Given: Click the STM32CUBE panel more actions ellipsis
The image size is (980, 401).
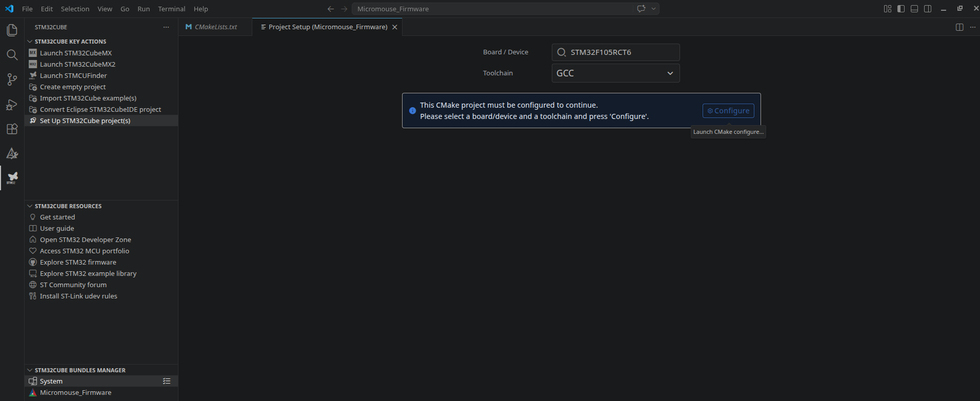Looking at the screenshot, I should coord(166,27).
